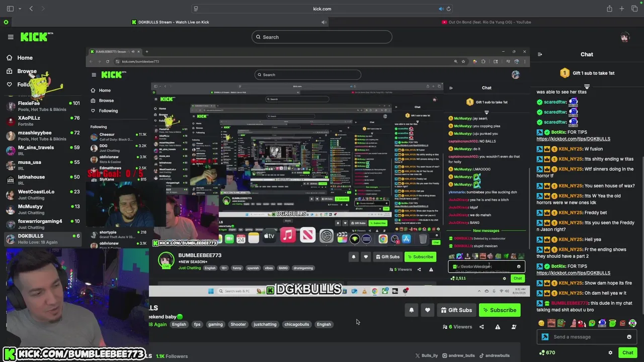The width and height of the screenshot is (644, 362).
Task: Select the Shooter tag
Action: click(238, 324)
